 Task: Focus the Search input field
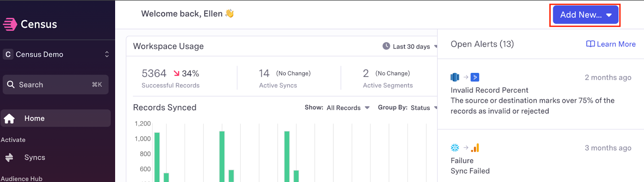[x=56, y=85]
